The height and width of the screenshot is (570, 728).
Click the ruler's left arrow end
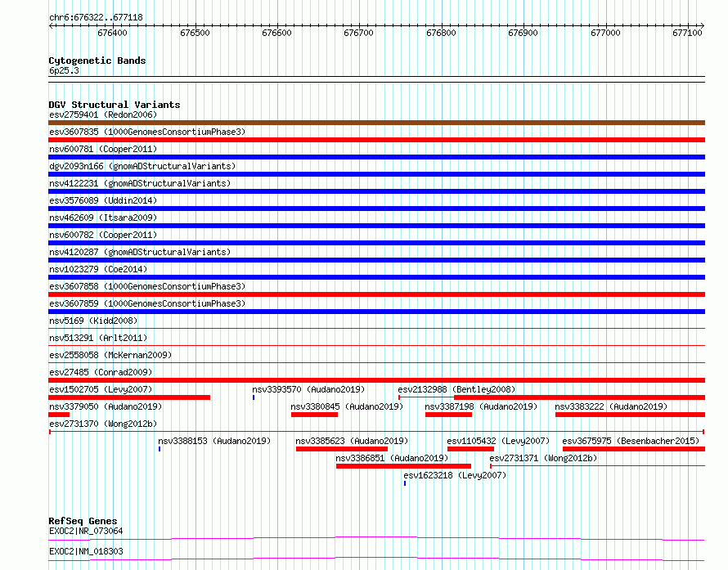(51, 26)
